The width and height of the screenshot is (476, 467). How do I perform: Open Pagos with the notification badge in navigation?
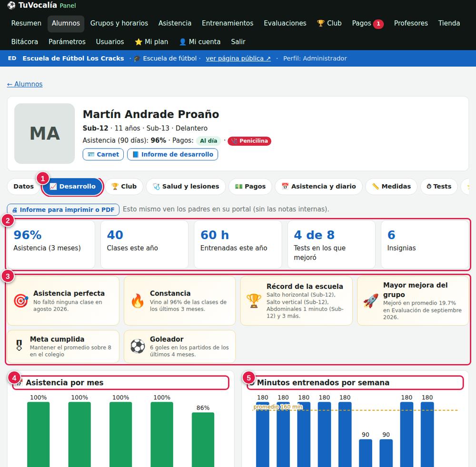367,23
